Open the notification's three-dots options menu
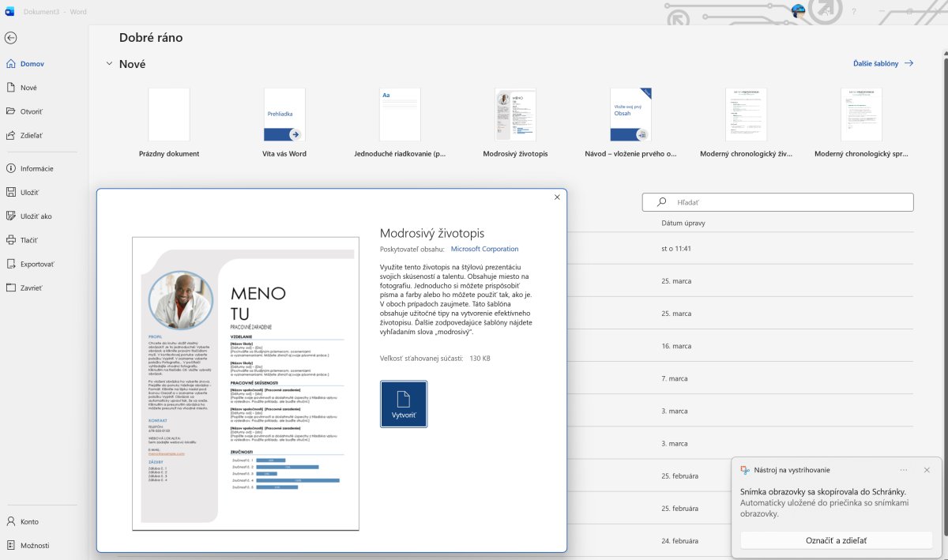Image resolution: width=948 pixels, height=560 pixels. [x=903, y=470]
